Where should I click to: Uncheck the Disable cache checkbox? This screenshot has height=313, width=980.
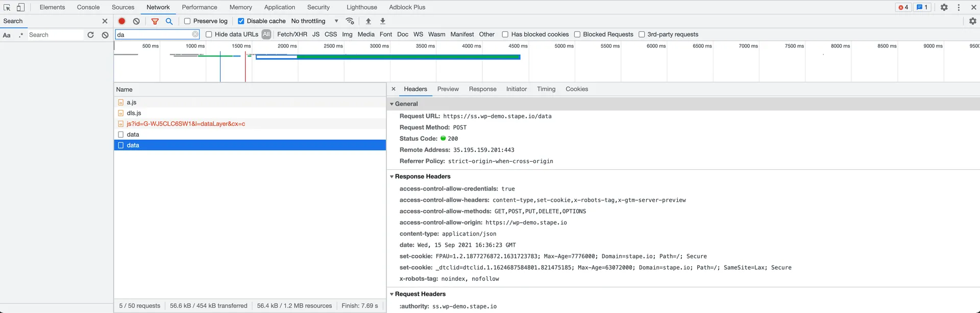click(x=241, y=21)
